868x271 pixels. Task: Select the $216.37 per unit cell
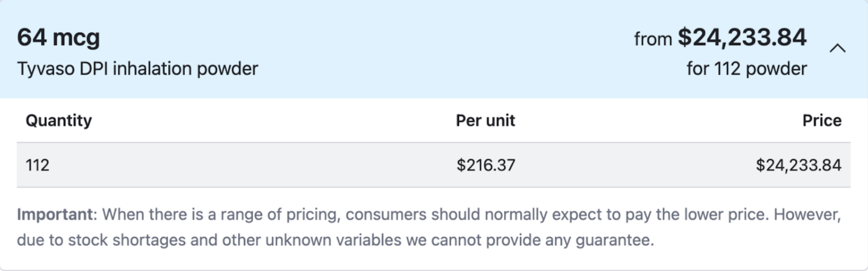pos(486,165)
